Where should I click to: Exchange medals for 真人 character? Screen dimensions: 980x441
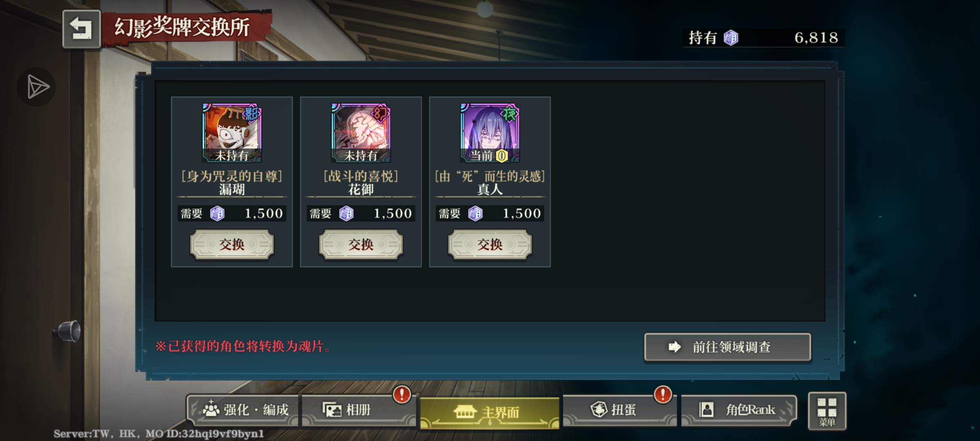pos(490,245)
